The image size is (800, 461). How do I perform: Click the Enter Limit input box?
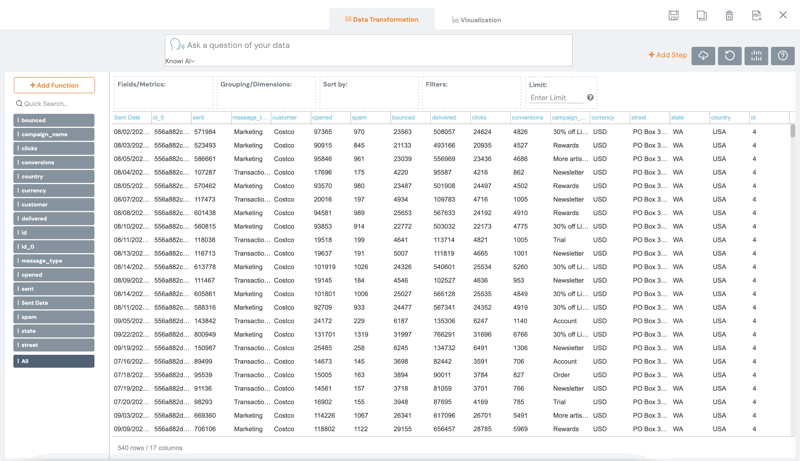556,98
